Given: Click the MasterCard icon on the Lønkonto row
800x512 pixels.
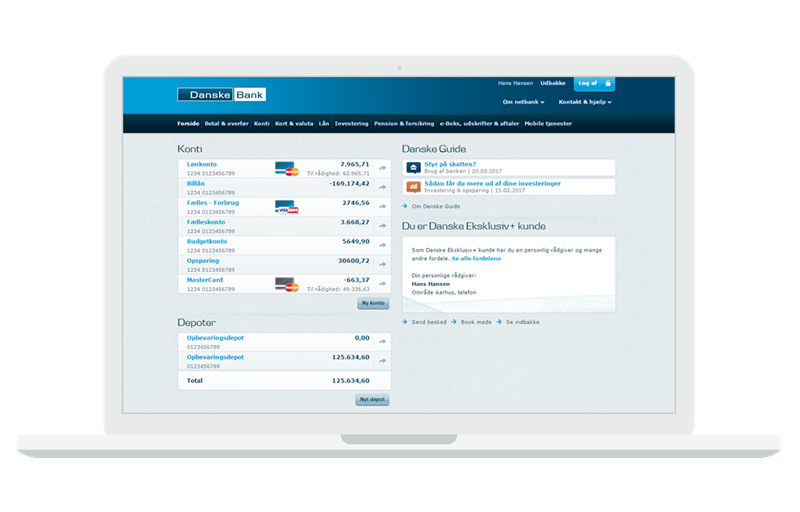Looking at the screenshot, I should [286, 168].
